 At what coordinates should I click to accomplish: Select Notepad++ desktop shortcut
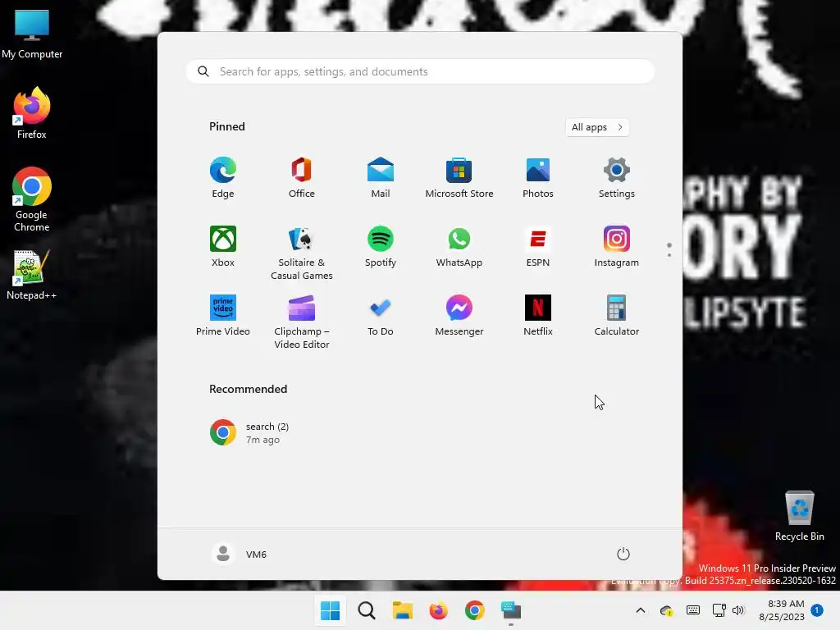click(x=32, y=275)
